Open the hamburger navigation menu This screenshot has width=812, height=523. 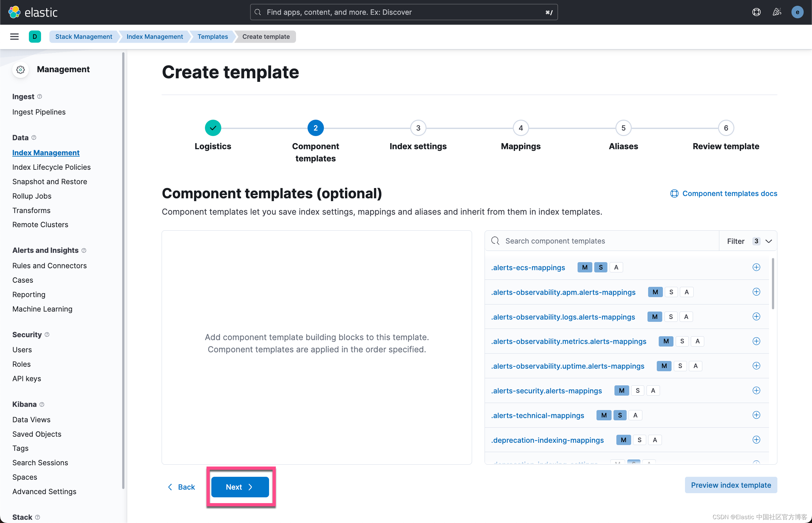14,37
